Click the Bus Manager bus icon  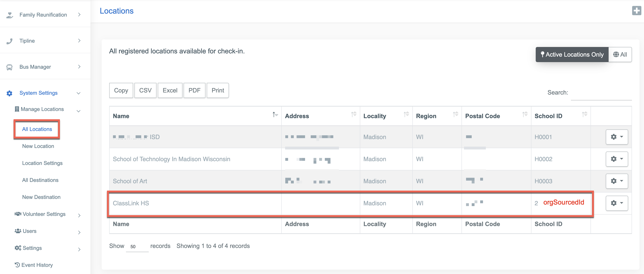pos(9,67)
